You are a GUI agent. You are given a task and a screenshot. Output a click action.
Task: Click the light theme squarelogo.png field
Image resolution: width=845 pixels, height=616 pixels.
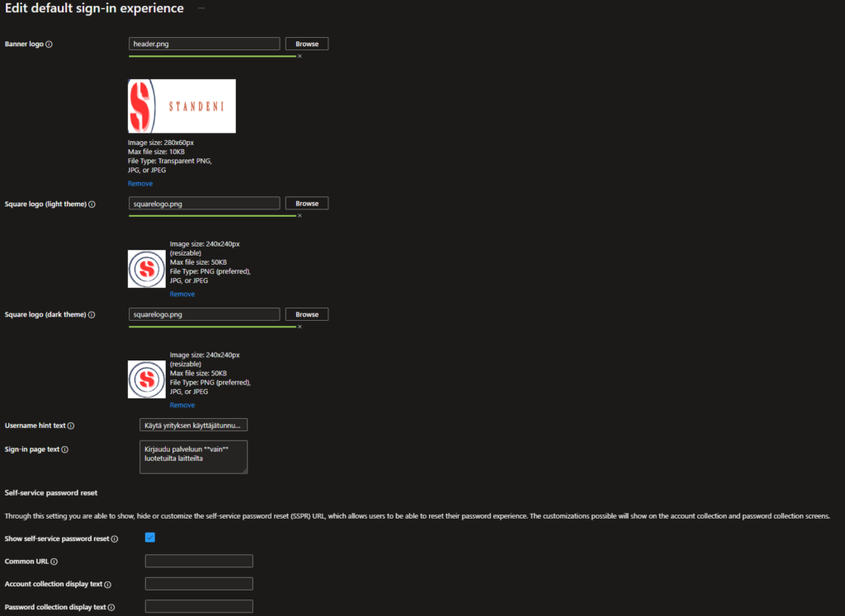(205, 204)
